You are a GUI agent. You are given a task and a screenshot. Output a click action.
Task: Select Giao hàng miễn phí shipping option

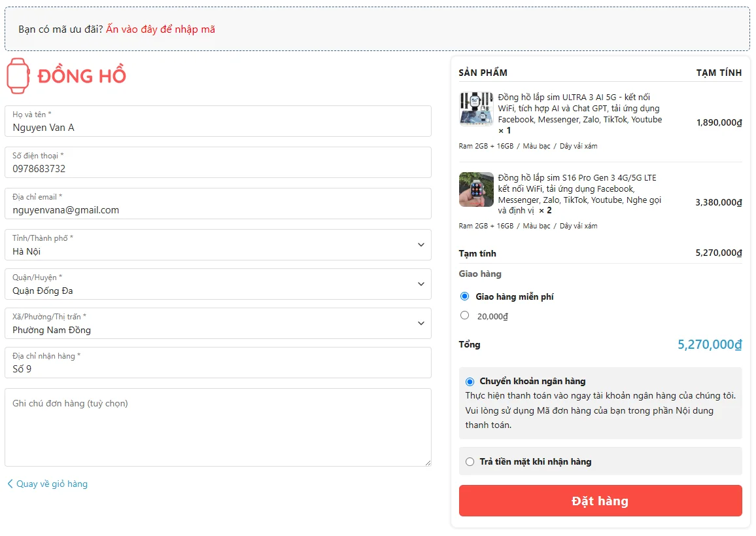pos(464,296)
